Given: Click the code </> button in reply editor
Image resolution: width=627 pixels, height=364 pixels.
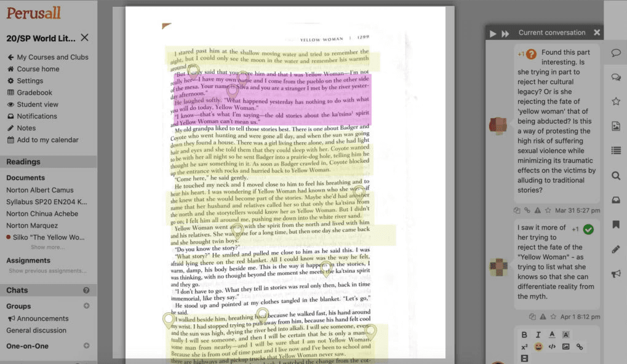Looking at the screenshot, I should (x=552, y=347).
